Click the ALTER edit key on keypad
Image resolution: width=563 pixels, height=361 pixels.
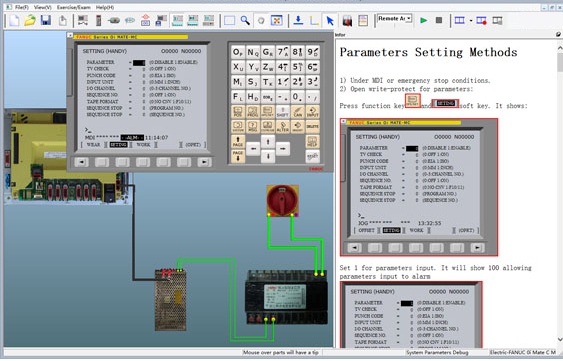[x=283, y=126]
